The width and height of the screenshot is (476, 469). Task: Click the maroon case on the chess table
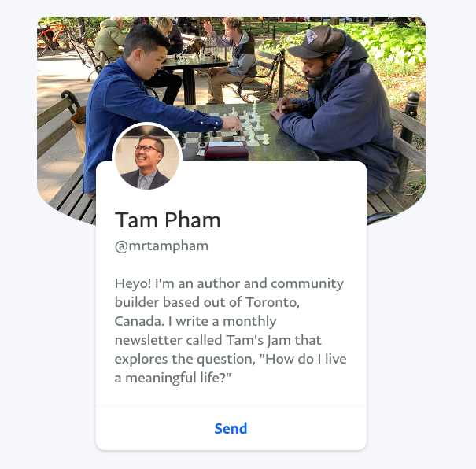pos(226,150)
